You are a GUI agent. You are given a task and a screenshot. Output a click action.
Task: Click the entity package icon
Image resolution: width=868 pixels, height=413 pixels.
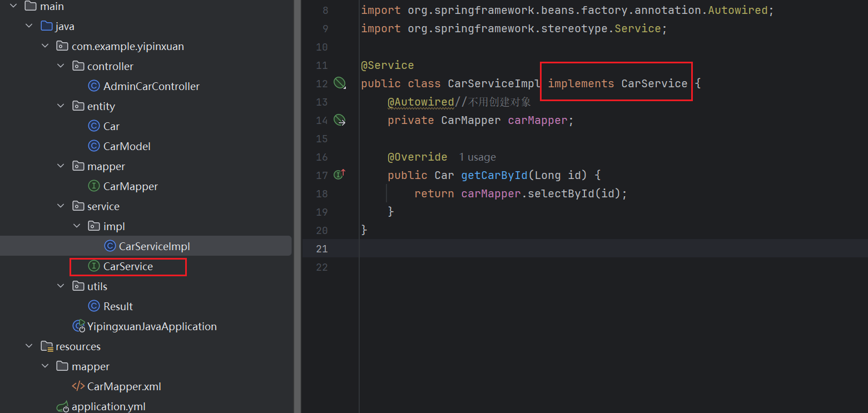(x=78, y=106)
